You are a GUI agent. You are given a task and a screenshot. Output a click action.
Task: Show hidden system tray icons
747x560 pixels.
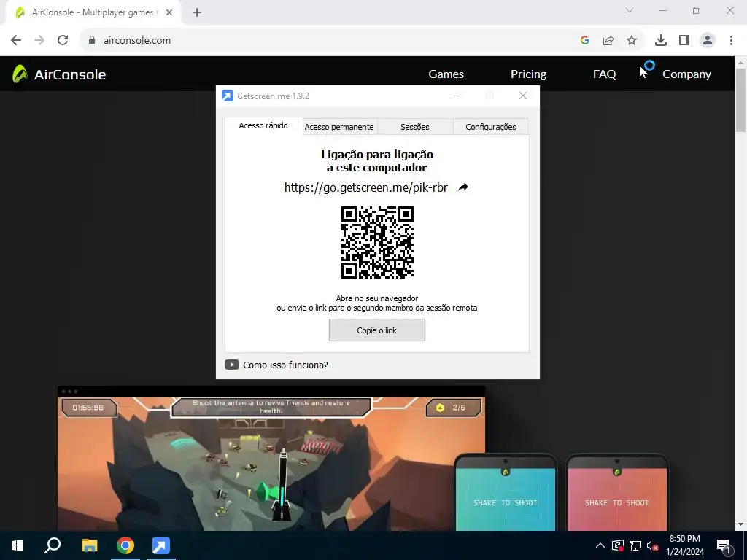pos(600,545)
